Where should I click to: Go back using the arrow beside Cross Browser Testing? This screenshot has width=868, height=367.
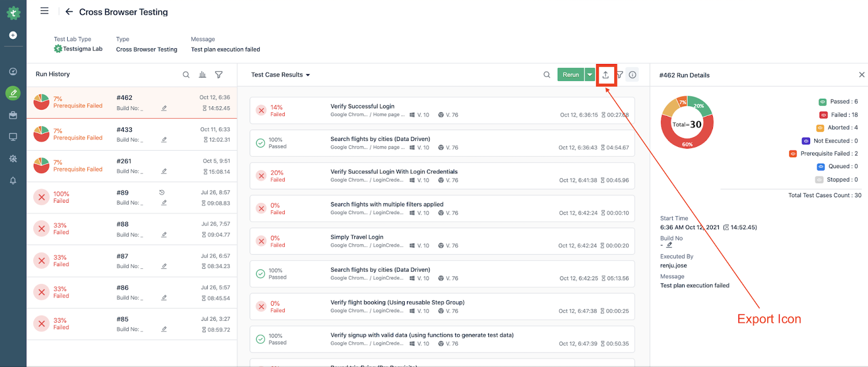pyautogui.click(x=69, y=11)
